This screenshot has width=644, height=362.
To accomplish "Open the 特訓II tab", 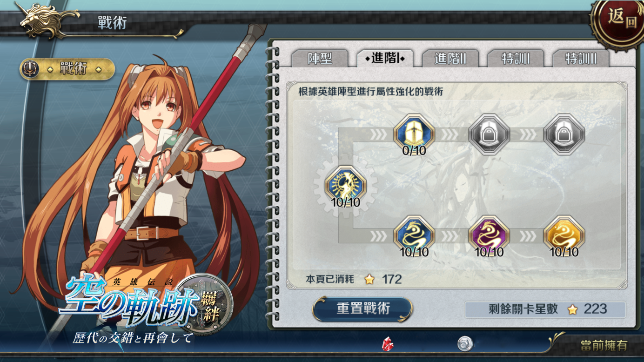I will click(580, 58).
